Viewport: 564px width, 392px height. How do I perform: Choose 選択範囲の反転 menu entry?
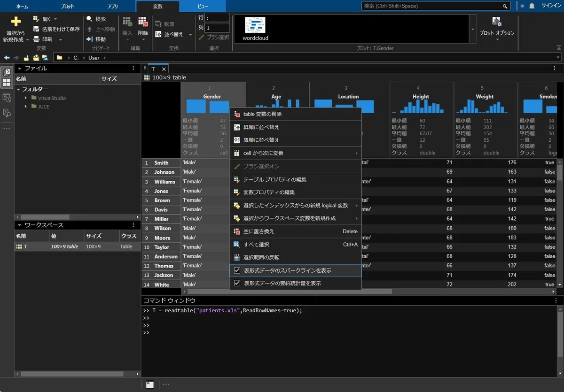point(295,257)
